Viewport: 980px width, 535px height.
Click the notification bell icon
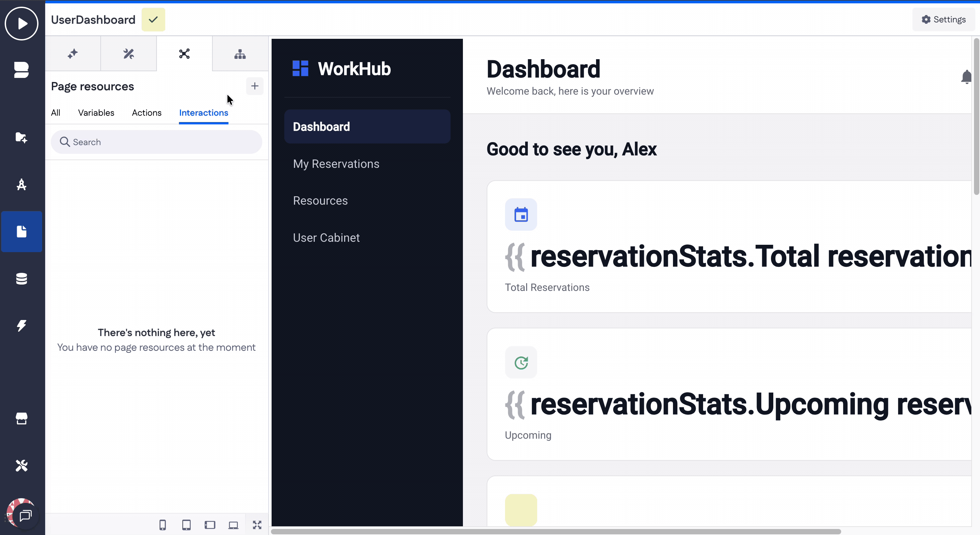[x=966, y=77]
